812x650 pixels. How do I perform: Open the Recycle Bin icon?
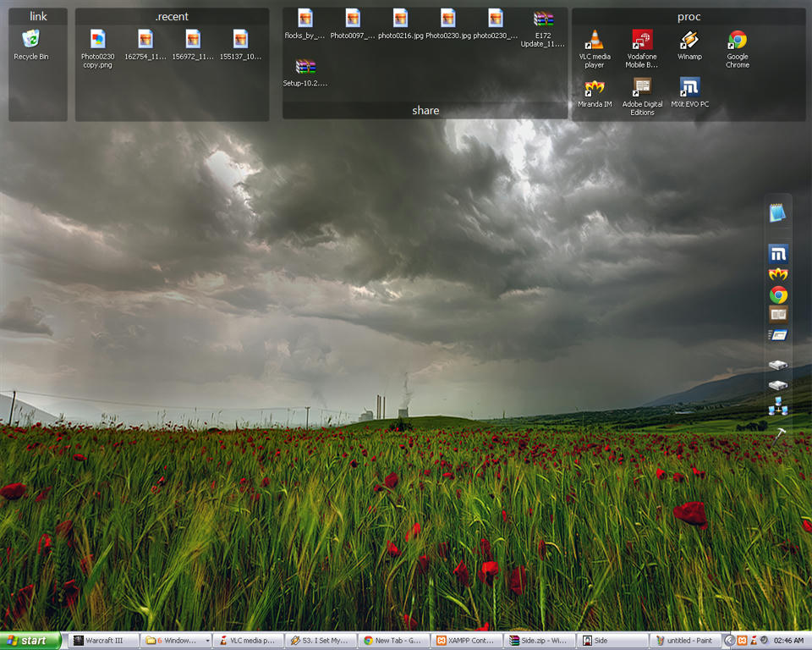point(31,39)
